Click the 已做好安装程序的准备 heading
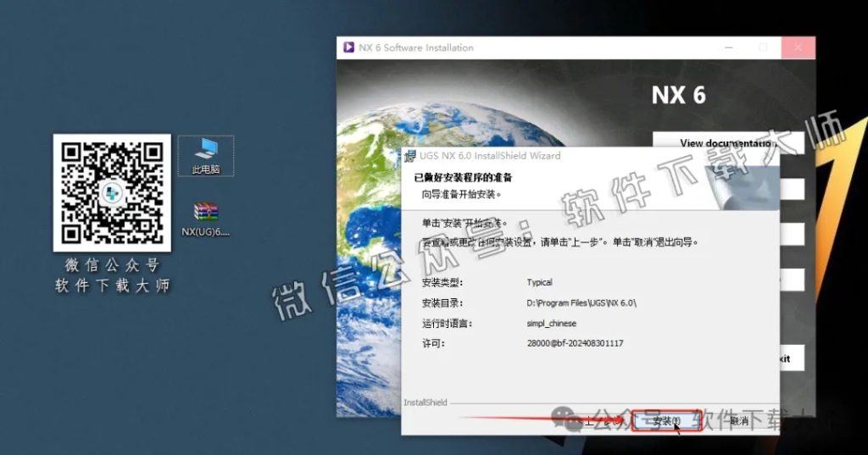Viewport: 868px width, 455px height. click(463, 178)
